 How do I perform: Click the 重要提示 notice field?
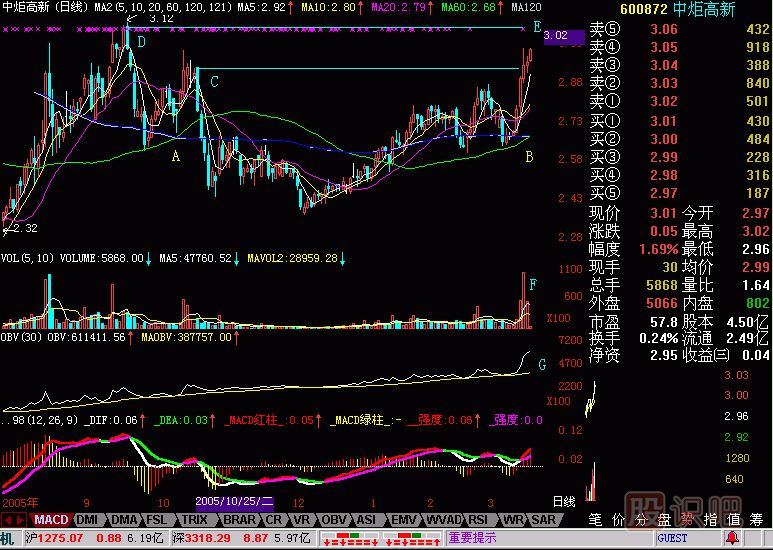click(474, 538)
